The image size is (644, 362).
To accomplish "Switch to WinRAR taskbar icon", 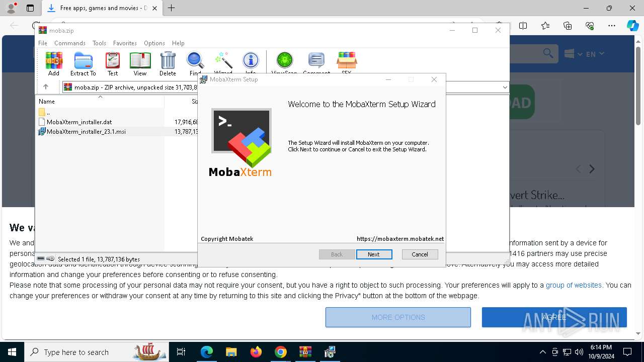I will click(x=305, y=352).
